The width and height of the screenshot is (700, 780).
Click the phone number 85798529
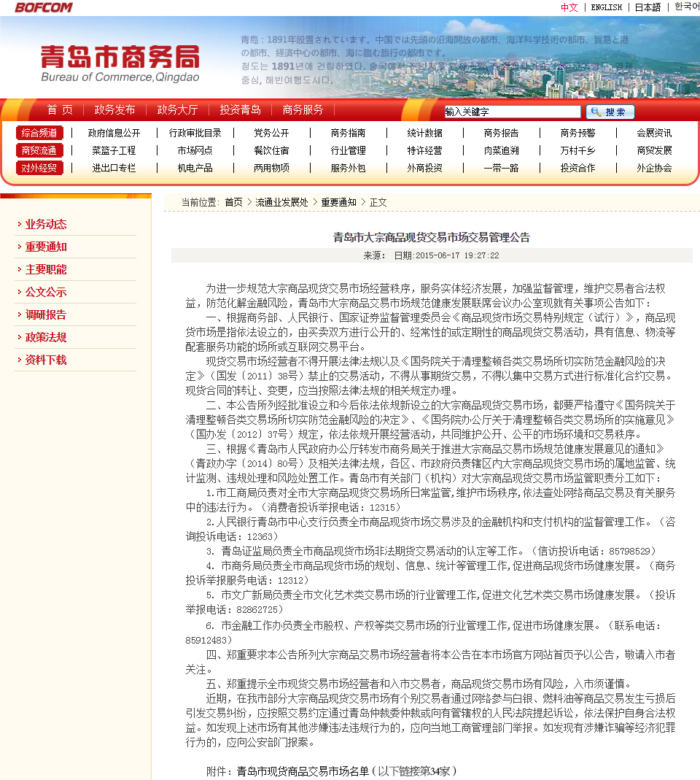[x=629, y=551]
